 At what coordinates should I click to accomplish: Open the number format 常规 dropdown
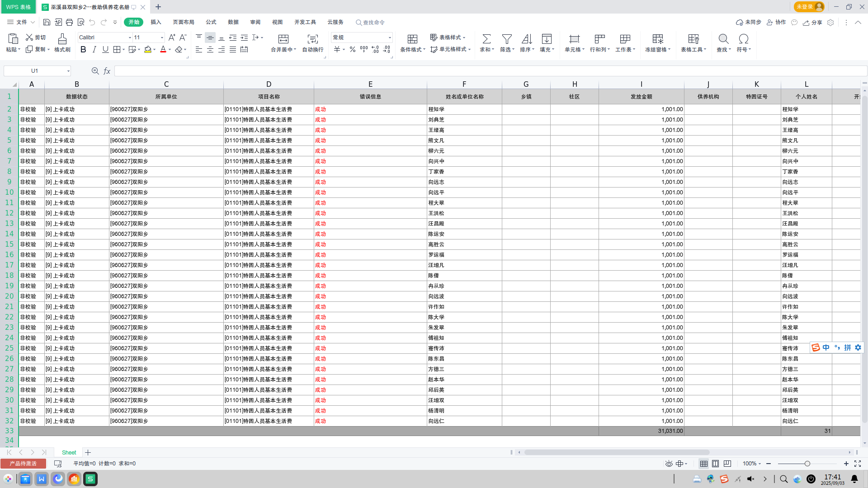pyautogui.click(x=390, y=38)
